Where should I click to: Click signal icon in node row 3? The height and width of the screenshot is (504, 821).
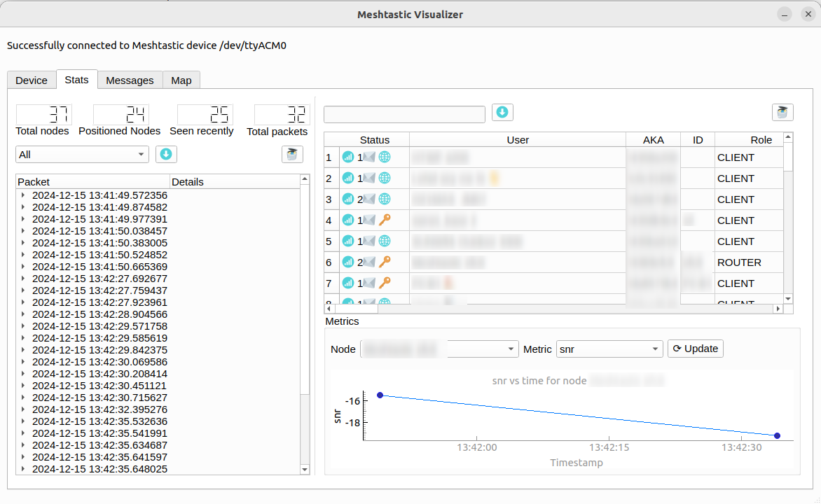[348, 199]
